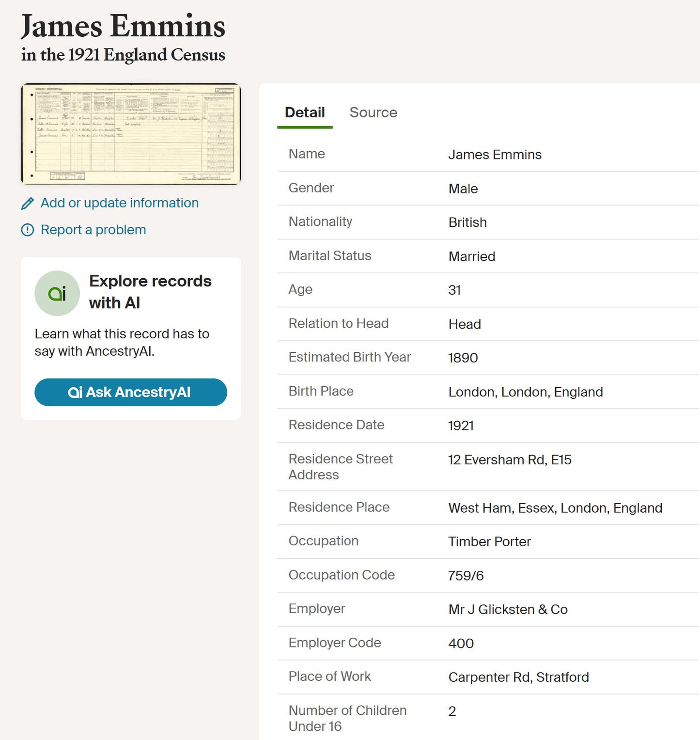Select the Detail tab
This screenshot has height=740, width=700.
[x=305, y=112]
